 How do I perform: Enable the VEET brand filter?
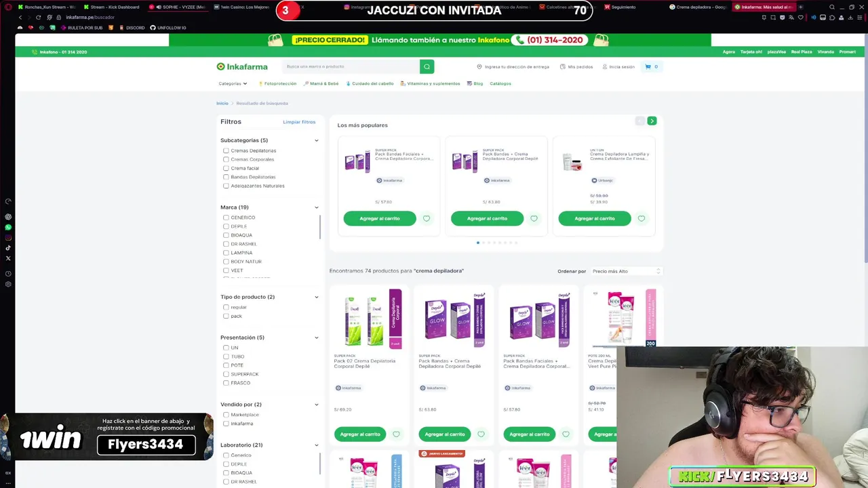[x=226, y=270]
